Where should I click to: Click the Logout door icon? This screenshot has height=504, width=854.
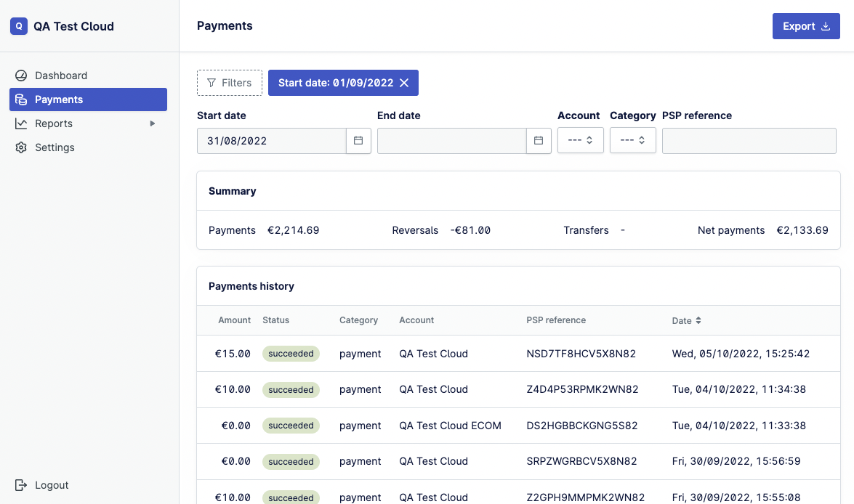point(21,485)
